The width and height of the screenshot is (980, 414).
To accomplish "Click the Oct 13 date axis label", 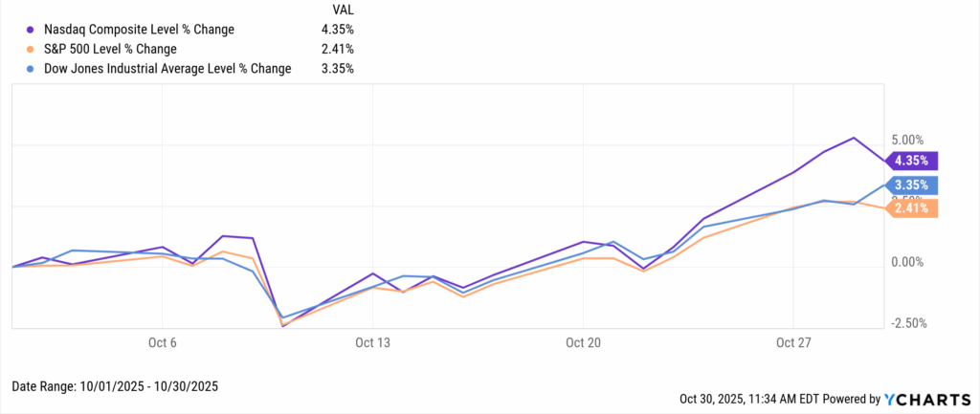I will point(374,341).
